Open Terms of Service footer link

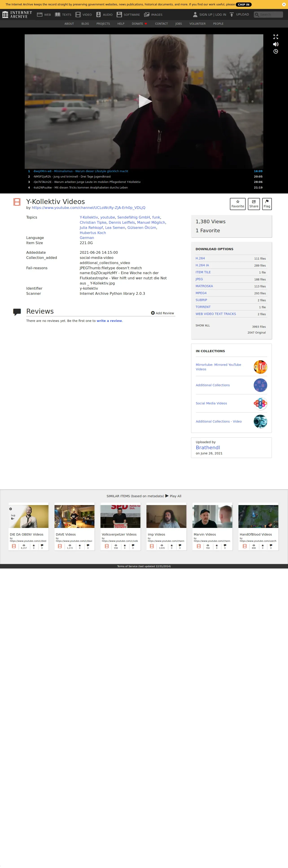[x=144, y=566]
